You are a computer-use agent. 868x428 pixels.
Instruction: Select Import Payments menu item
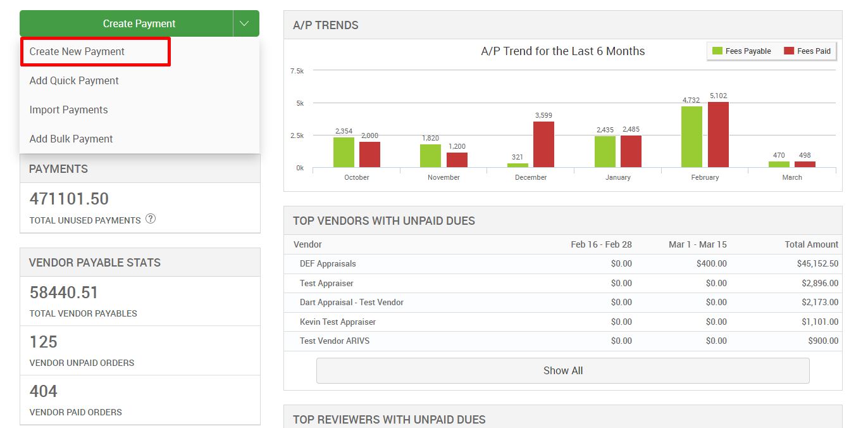click(x=68, y=110)
